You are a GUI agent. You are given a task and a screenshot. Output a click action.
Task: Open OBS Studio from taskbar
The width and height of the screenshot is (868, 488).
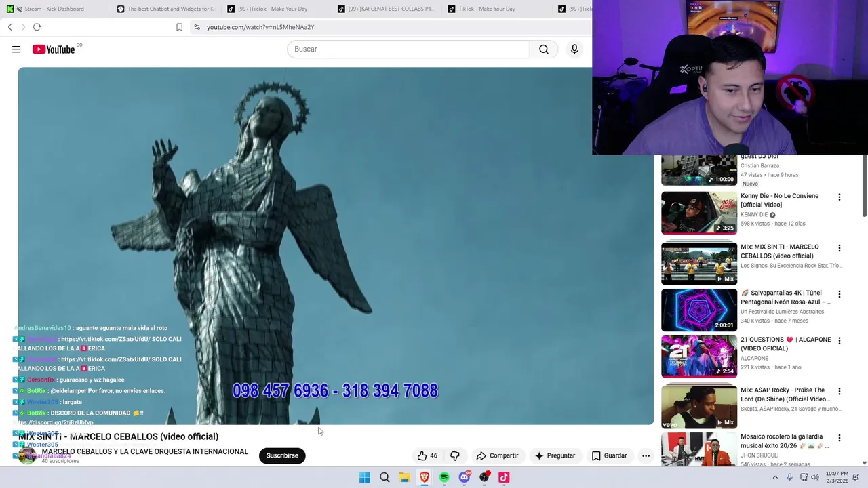[484, 477]
